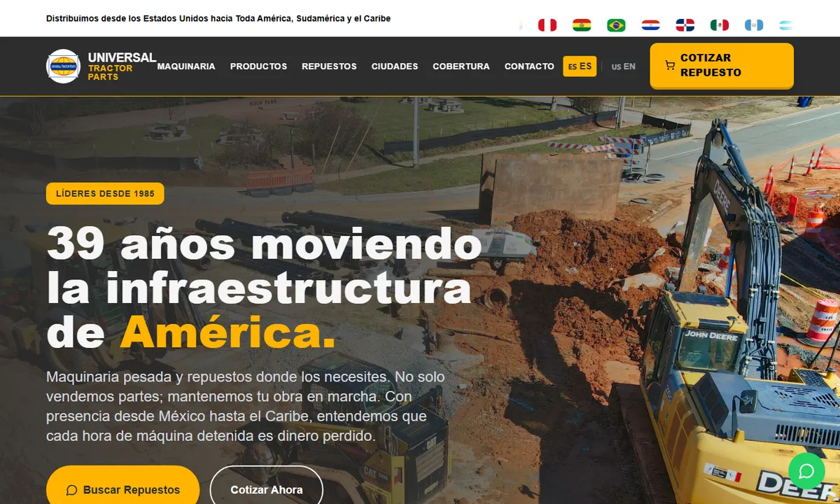Image resolution: width=840 pixels, height=504 pixels.
Task: Click the paragraph starting 'Maquinaria pesada y repuestos'
Action: click(x=246, y=406)
